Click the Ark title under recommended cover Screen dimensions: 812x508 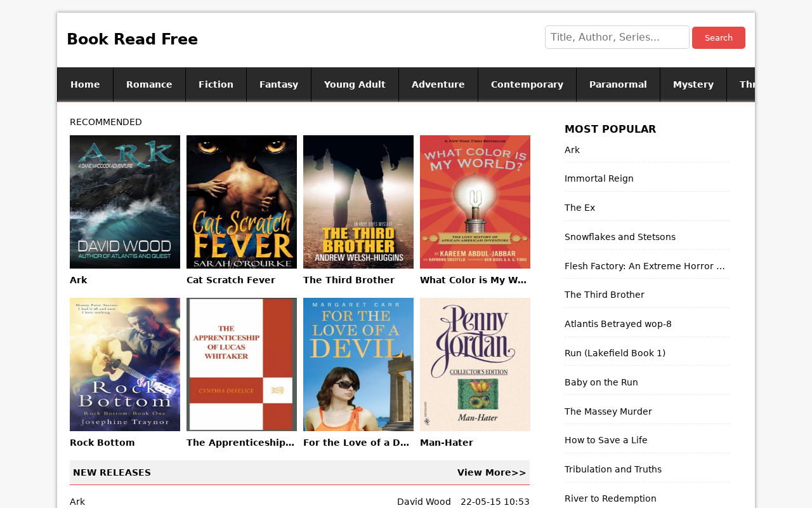[79, 280]
